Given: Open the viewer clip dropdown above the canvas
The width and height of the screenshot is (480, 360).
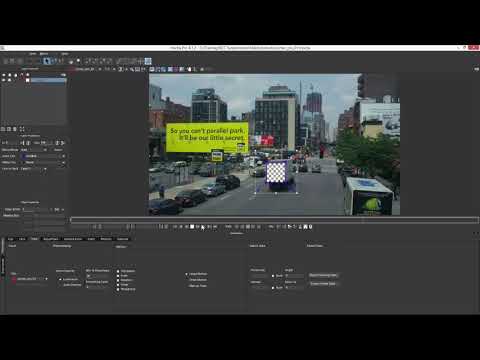Looking at the screenshot, I should pos(87,69).
